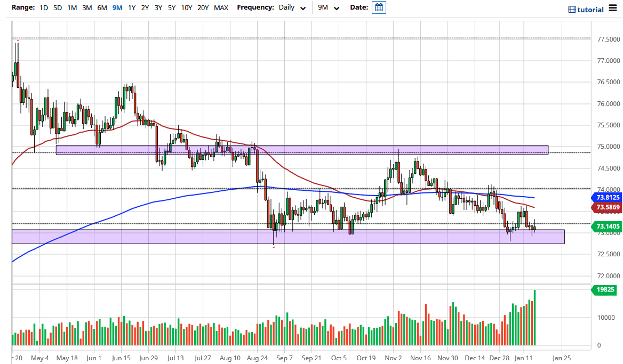Select the 5D range option
Viewport: 623px width, 364px height.
[x=58, y=9]
